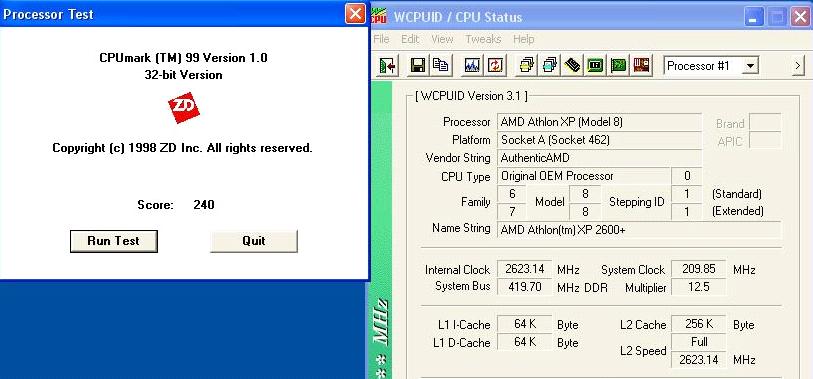Click the L2 Cache value 256 K
The image size is (813, 379).
(x=698, y=324)
